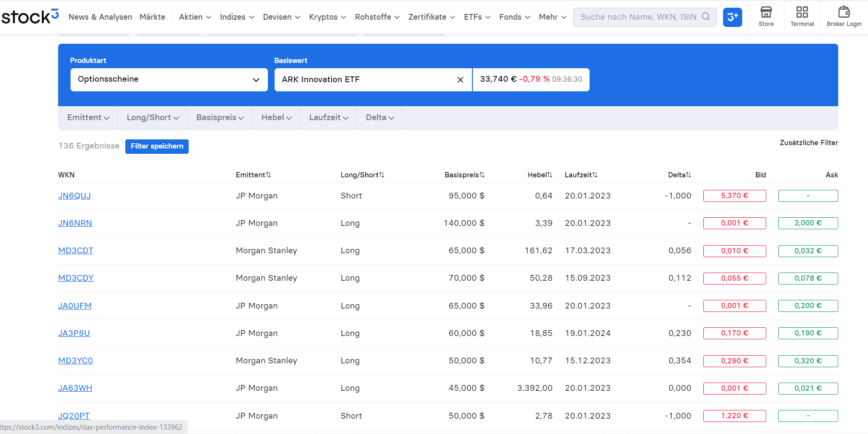Select the 136 Ergebnisse count text

89,146
